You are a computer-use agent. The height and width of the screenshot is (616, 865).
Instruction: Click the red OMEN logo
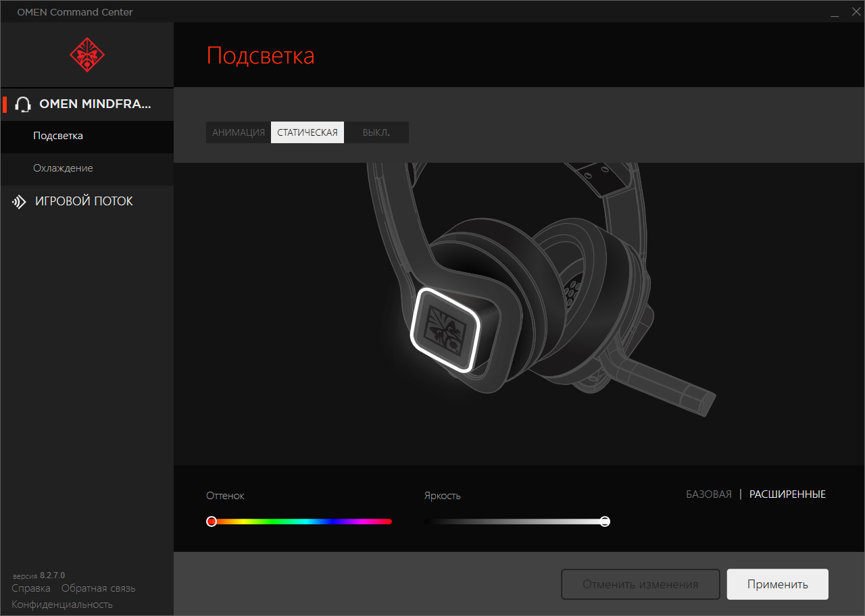point(87,54)
